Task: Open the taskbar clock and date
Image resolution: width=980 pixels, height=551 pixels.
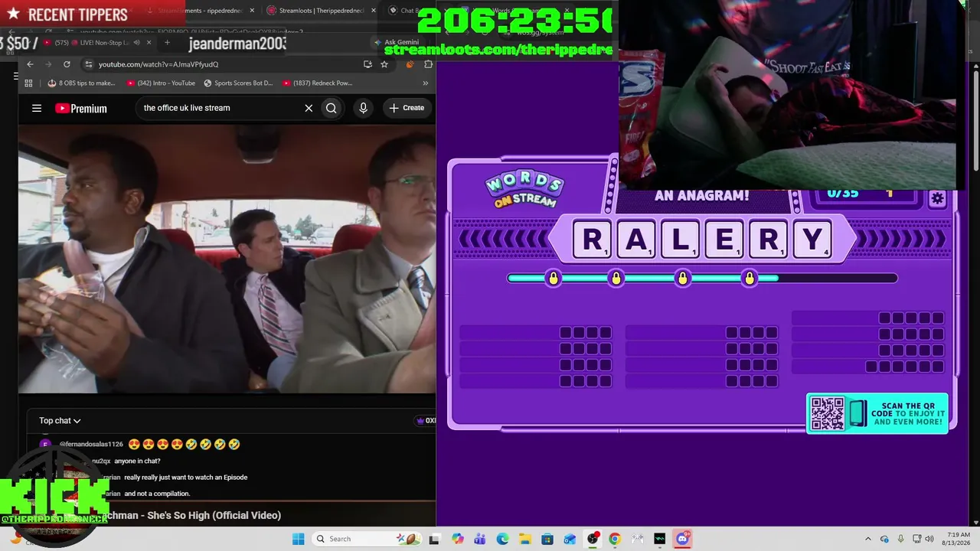Action: point(958,539)
